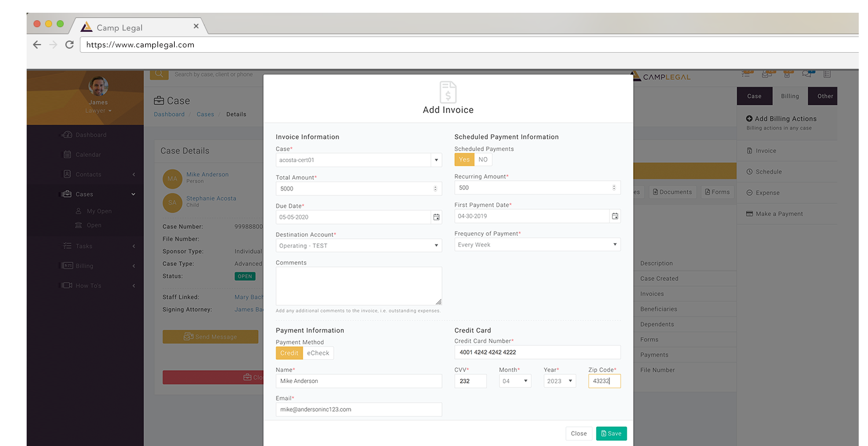Click the tasks checklist icon in the top bar
Viewport: 868px width, 446px height.
click(x=746, y=74)
